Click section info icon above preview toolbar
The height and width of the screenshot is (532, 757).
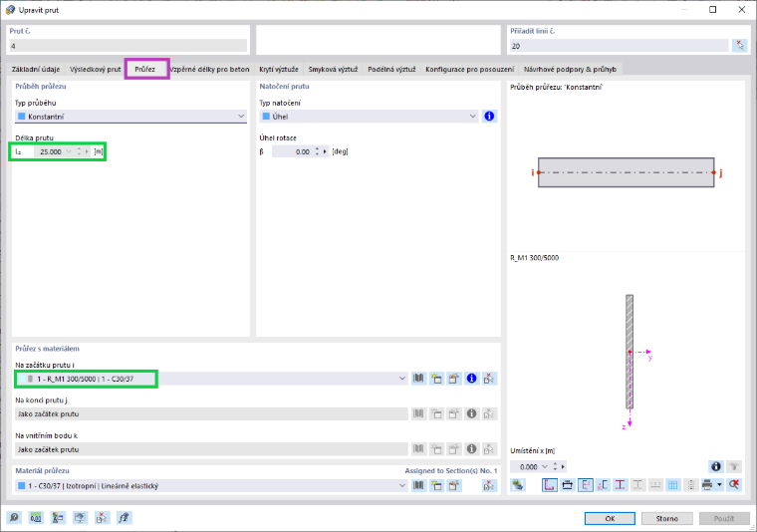click(715, 466)
